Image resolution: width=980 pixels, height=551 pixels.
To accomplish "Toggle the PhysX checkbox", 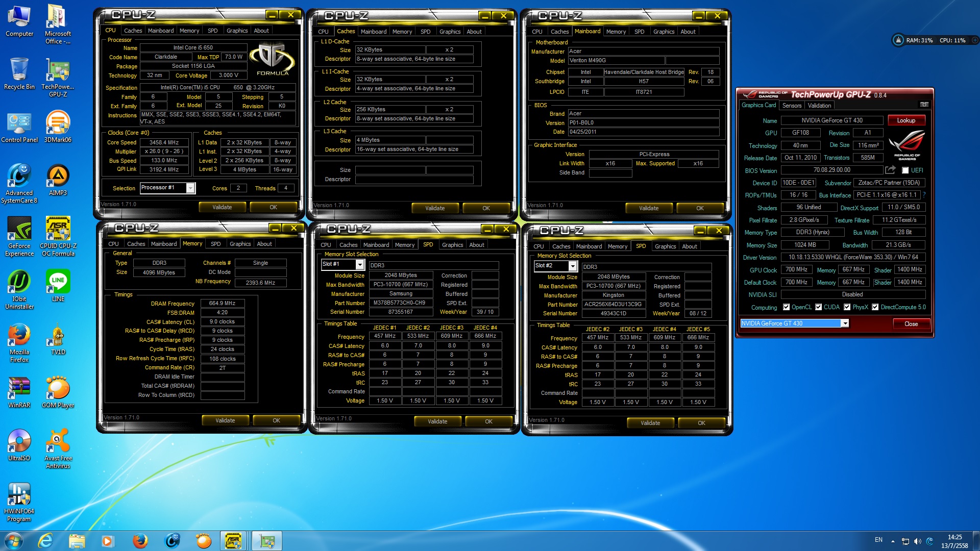I will [x=847, y=307].
